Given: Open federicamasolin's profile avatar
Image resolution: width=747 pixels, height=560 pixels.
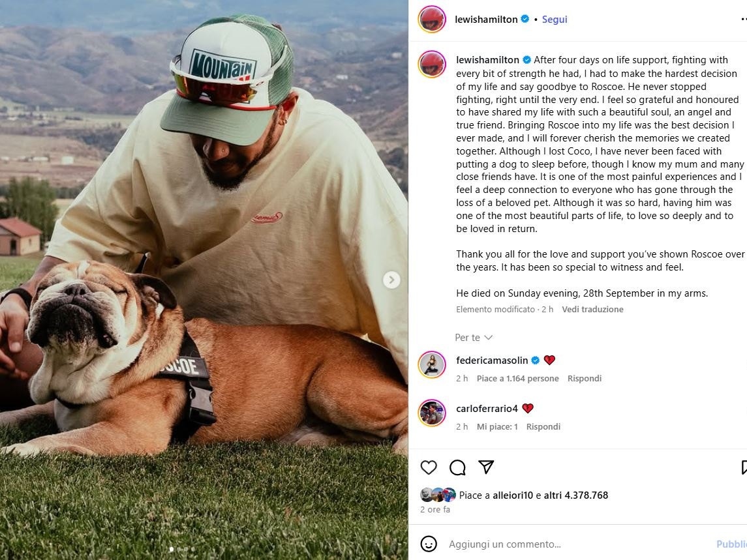Looking at the screenshot, I should point(432,365).
